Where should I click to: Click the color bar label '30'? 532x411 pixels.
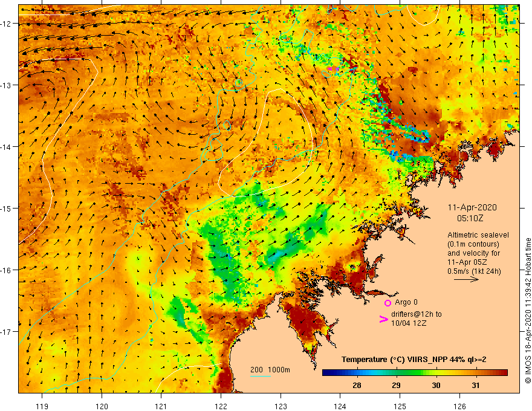coord(436,385)
